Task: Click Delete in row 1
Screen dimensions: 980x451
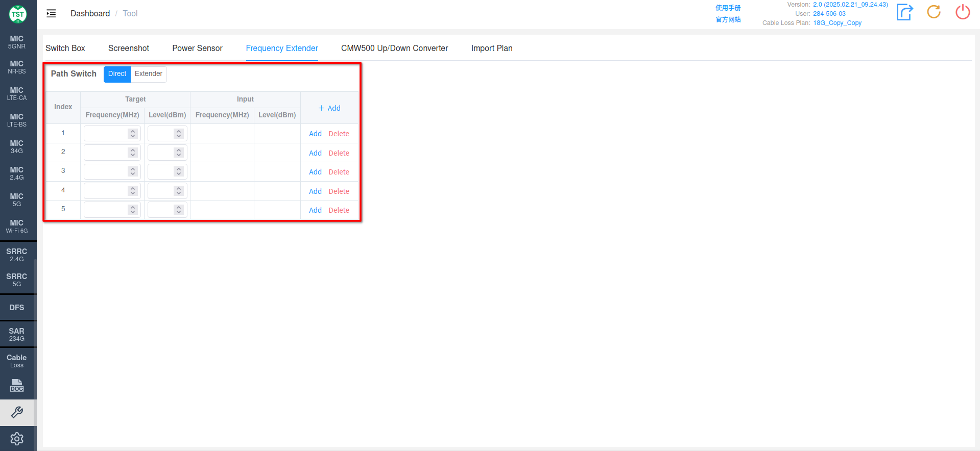Action: click(339, 134)
